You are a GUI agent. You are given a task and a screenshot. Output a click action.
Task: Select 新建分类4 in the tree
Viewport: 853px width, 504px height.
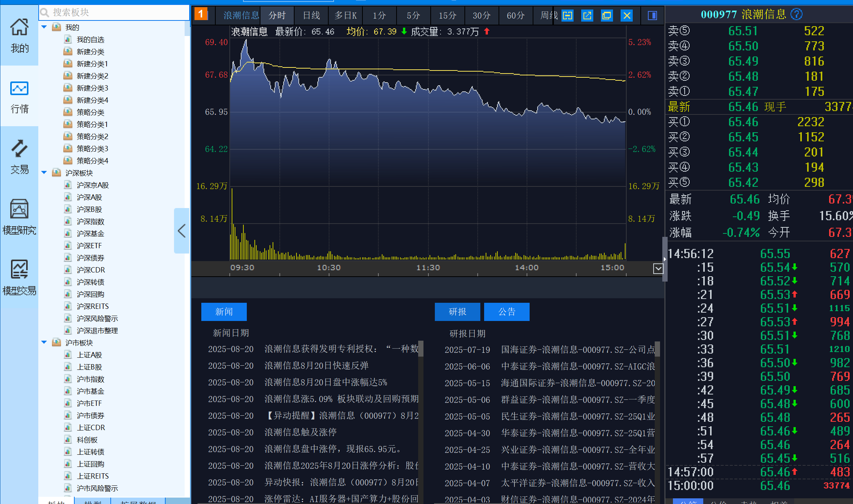pyautogui.click(x=92, y=100)
